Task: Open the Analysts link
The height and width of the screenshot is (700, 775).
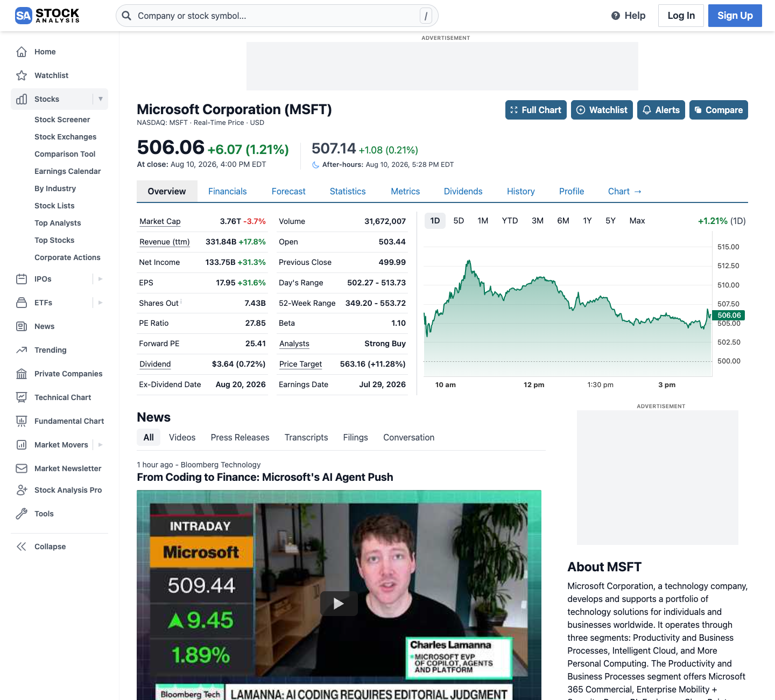Action: pos(294,344)
